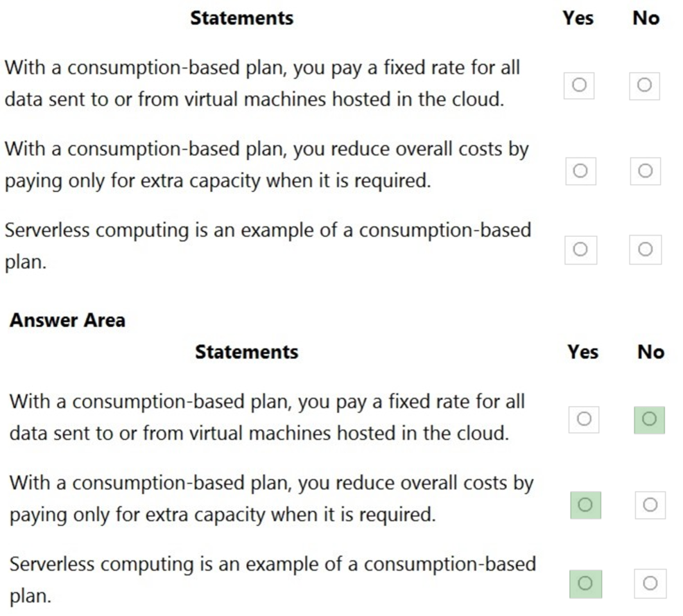Pick highlighted Yes for Serverless in Answer Area
The width and height of the screenshot is (683, 616).
(585, 583)
